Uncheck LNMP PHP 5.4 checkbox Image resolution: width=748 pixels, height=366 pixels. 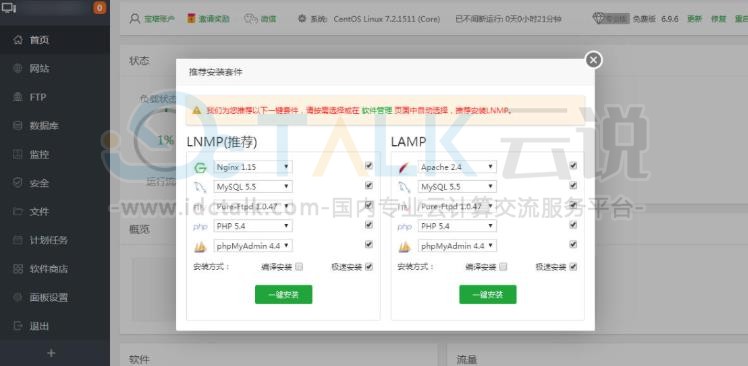[369, 225]
